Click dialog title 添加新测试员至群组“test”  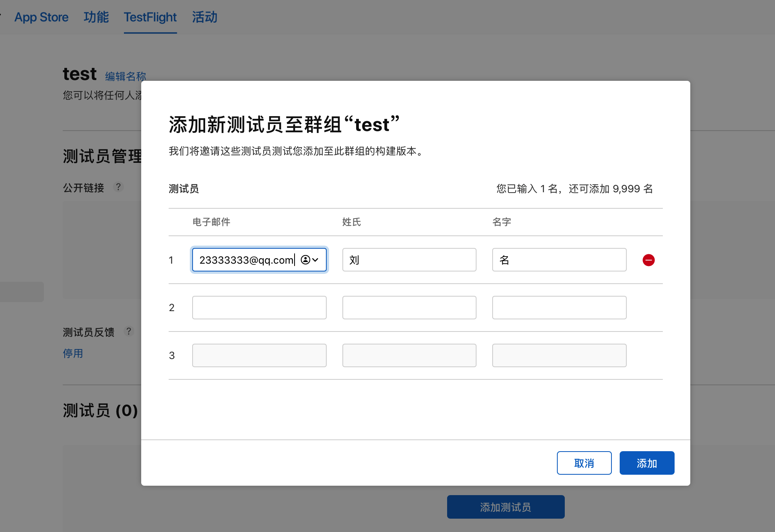pos(284,125)
